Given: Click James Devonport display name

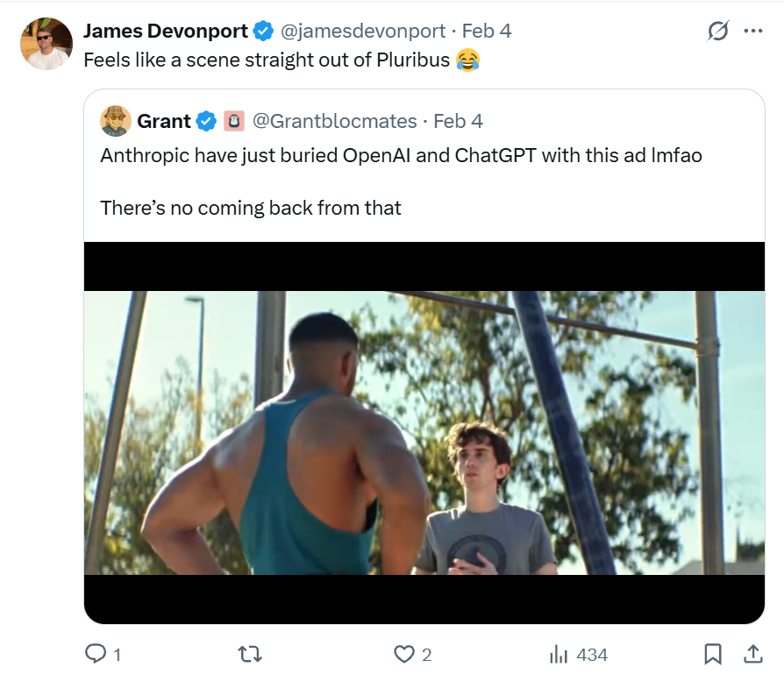Looking at the screenshot, I should tap(165, 32).
